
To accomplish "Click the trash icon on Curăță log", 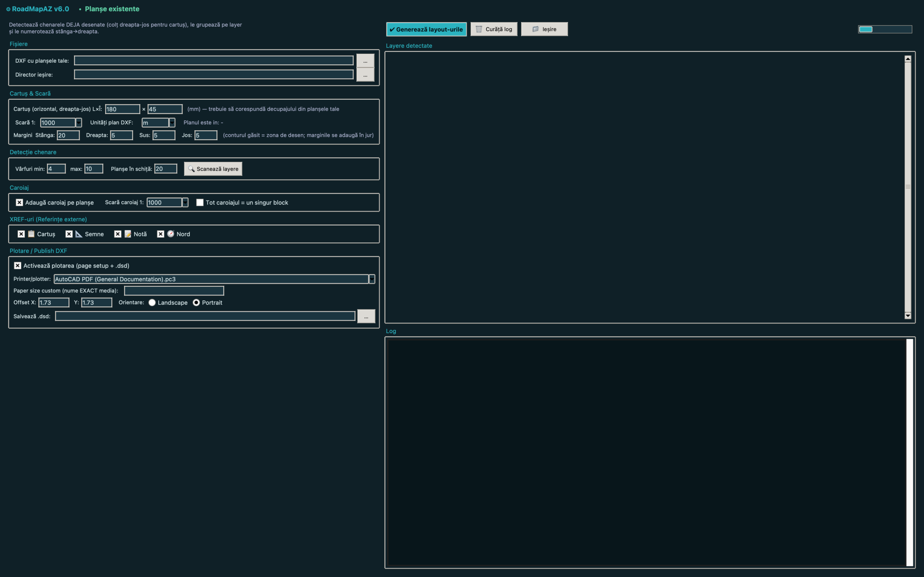I will click(479, 29).
